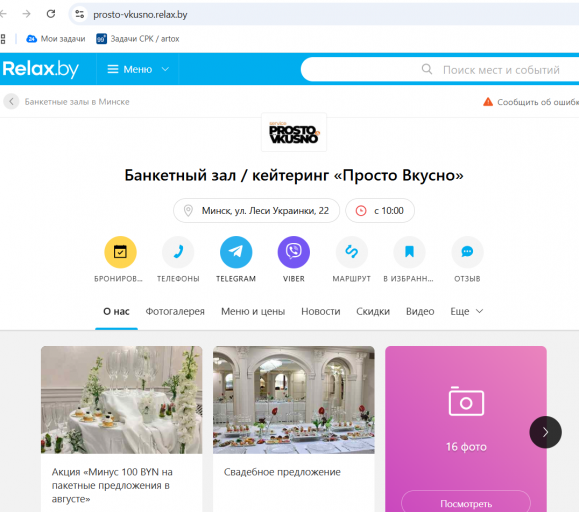Open the Свадебное предложение banquet hall photo
The image size is (579, 512).
pos(294,400)
